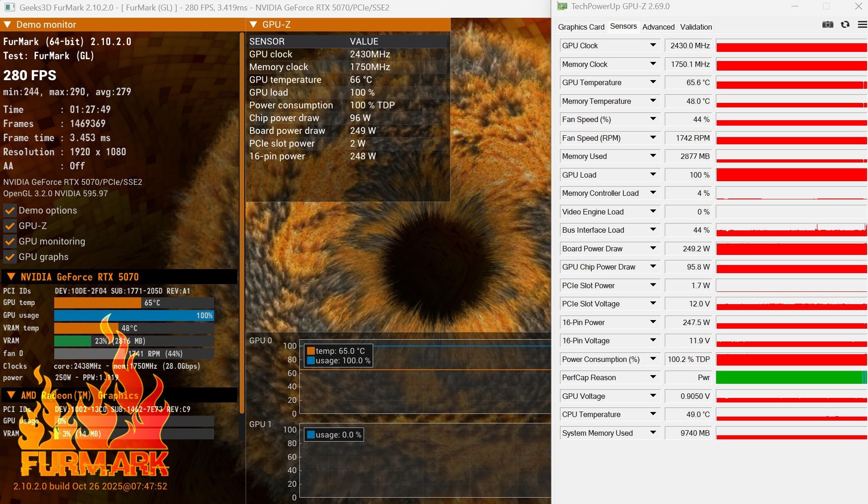Click the GPU temp bar showing 65°C

(x=134, y=303)
